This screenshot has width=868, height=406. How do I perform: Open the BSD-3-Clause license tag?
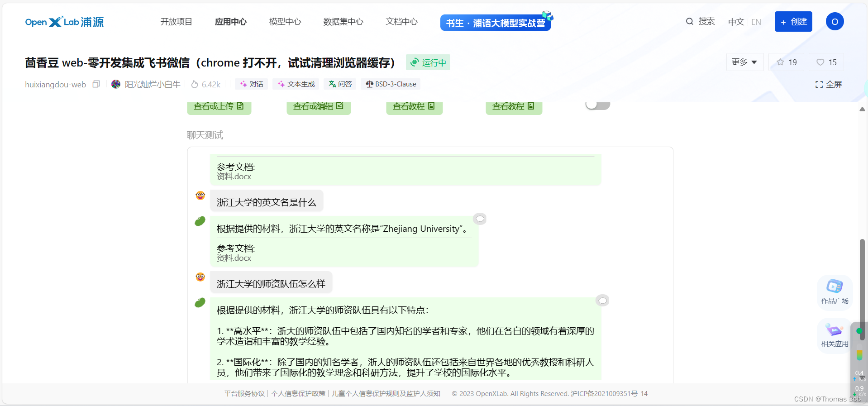pos(391,84)
